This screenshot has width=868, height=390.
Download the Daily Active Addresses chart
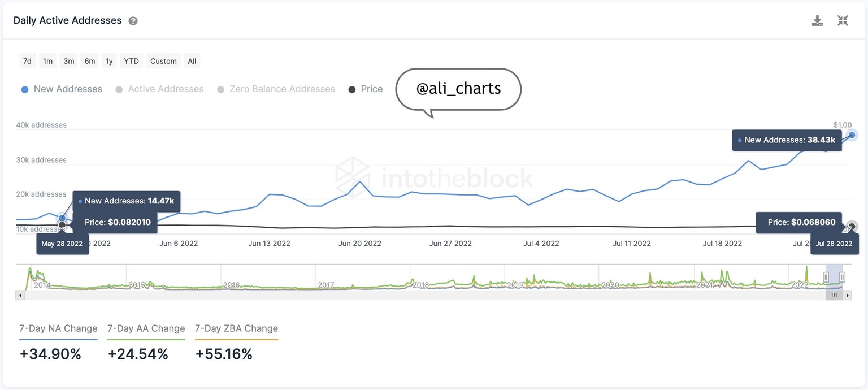click(817, 21)
